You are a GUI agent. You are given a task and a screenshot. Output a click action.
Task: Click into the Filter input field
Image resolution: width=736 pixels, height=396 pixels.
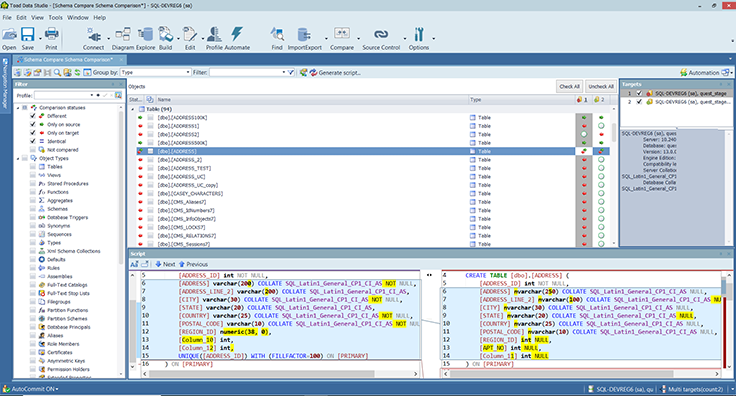tap(245, 72)
